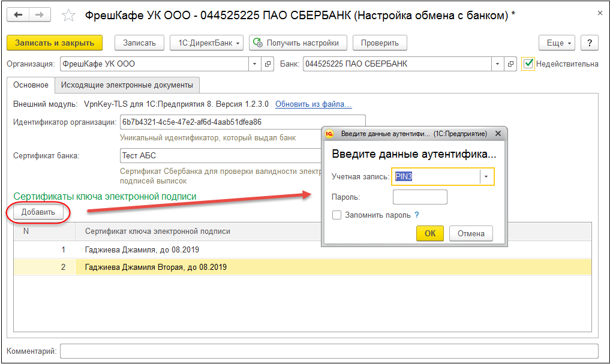The height and width of the screenshot is (364, 610).
Task: Click the forward navigation arrow
Action: point(40,16)
